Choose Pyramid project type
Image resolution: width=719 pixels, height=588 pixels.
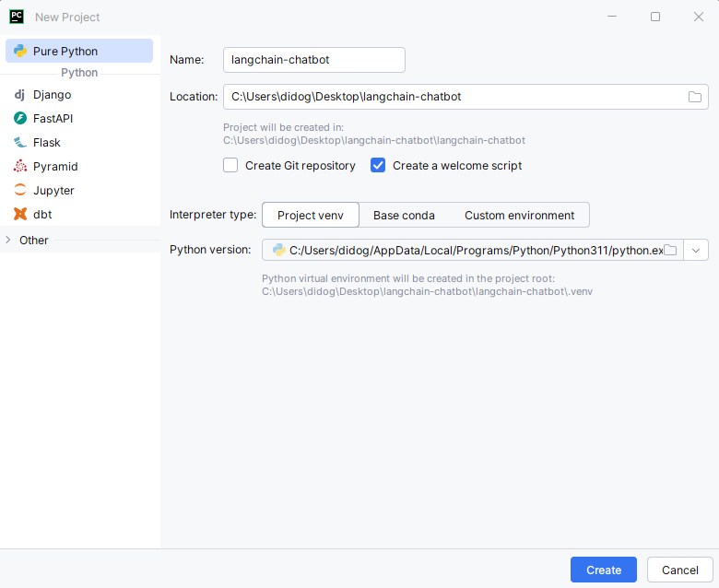(x=79, y=166)
